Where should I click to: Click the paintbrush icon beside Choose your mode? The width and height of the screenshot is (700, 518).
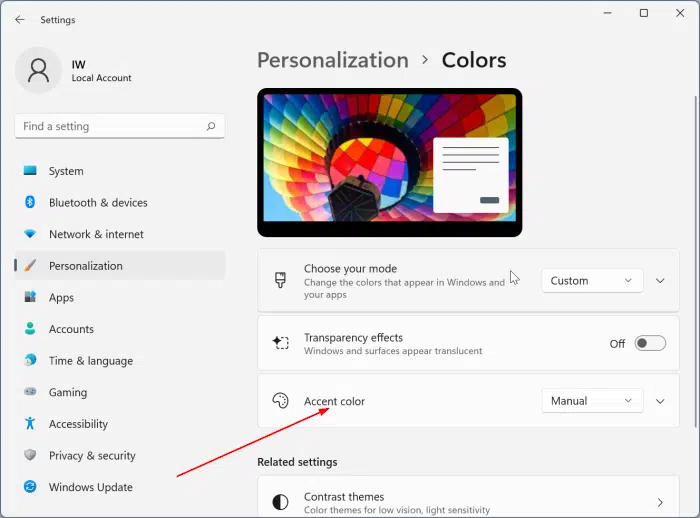tap(280, 280)
